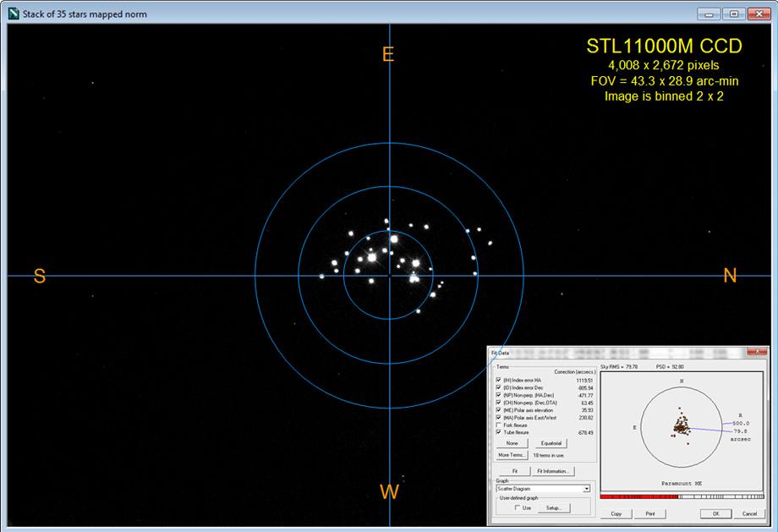Open More Terms dialog

click(x=512, y=455)
